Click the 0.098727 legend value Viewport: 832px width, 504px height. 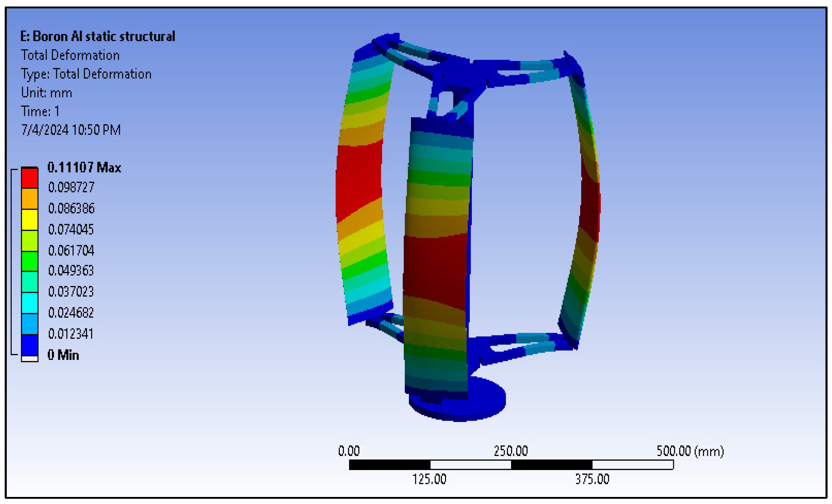tap(71, 187)
